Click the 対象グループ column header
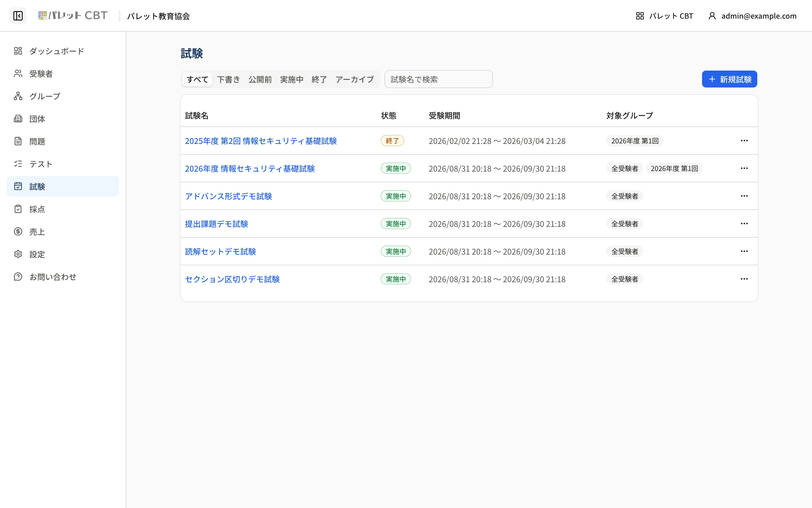 630,116
